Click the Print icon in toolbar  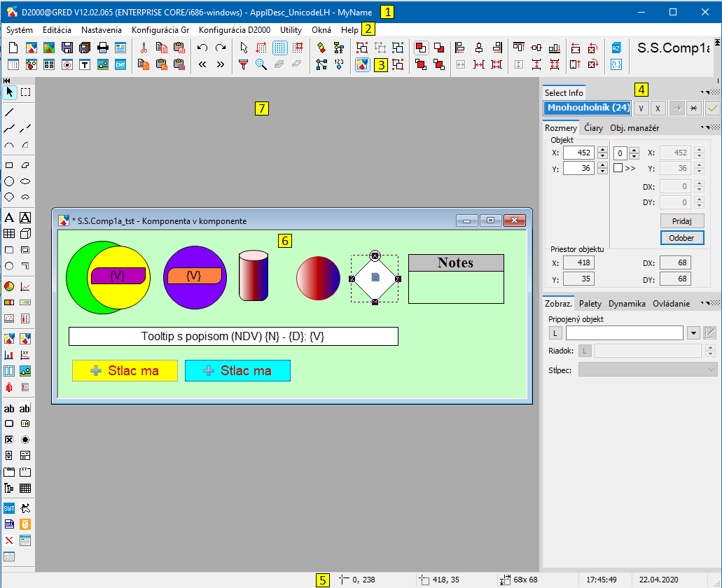click(x=102, y=48)
